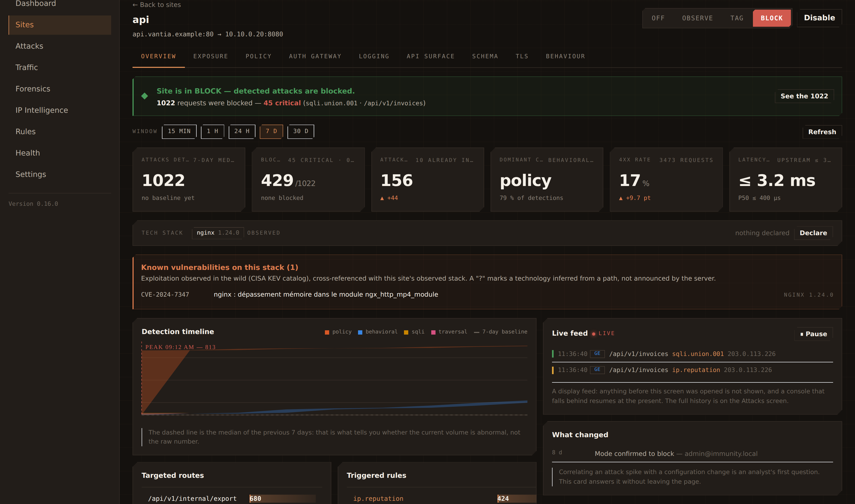Open Traffic in the sidebar

click(60, 68)
